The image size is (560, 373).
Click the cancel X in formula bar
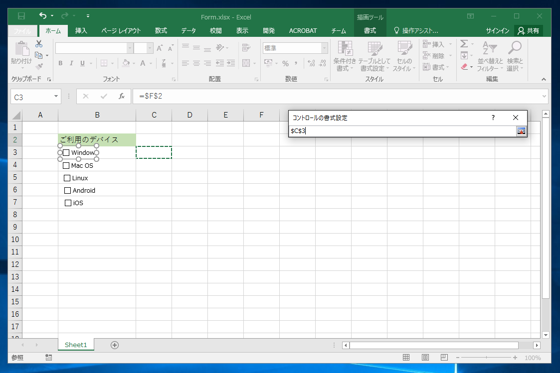(86, 96)
